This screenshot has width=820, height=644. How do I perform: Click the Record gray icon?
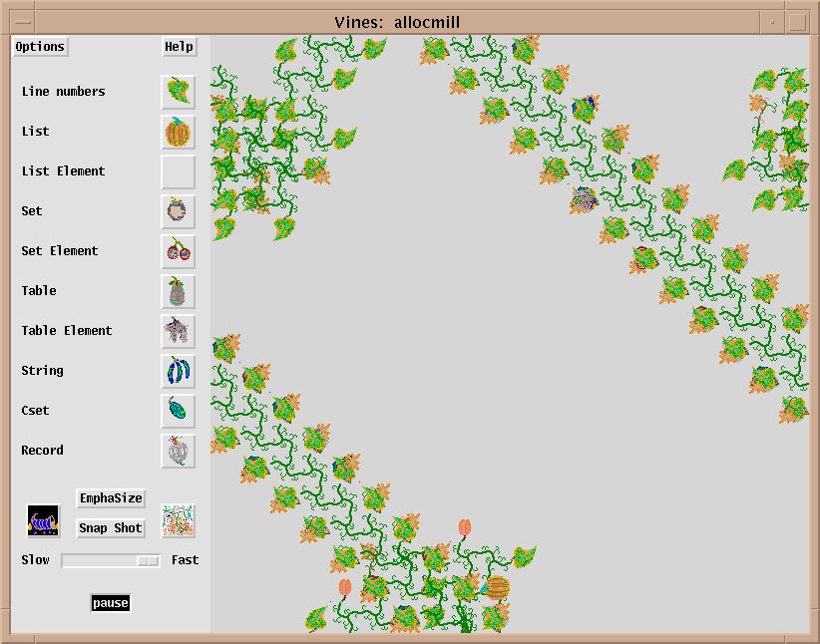pos(179,451)
